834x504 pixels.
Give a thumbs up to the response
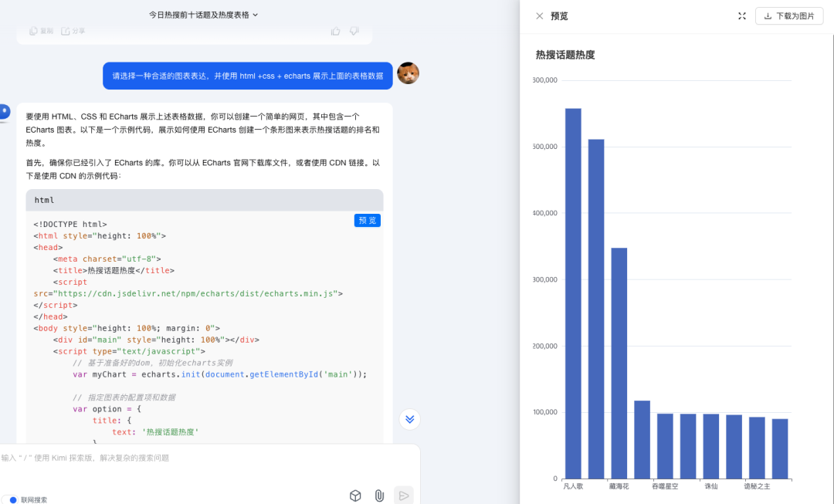click(x=335, y=31)
